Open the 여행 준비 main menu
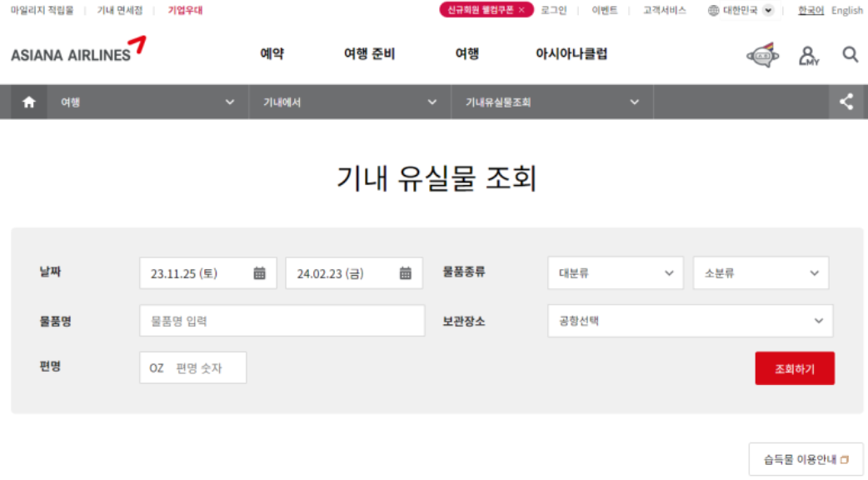Image resolution: width=868 pixels, height=480 pixels. tap(369, 53)
